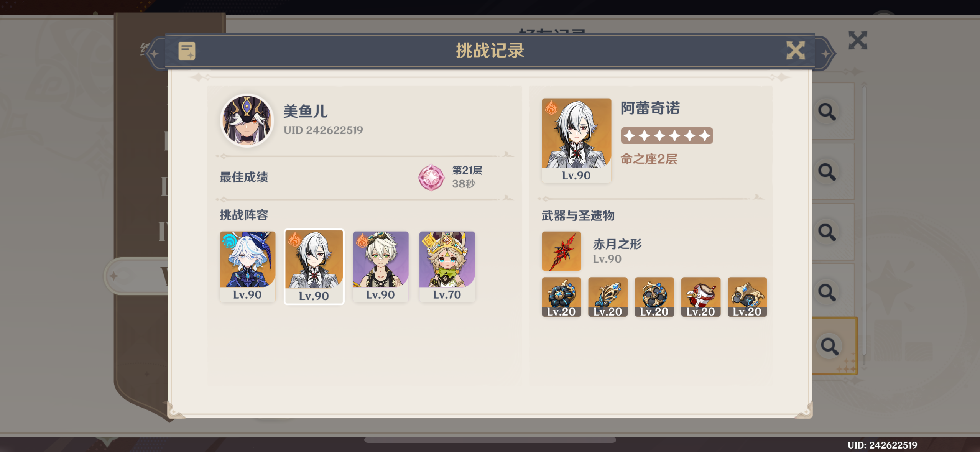Click the 赤月之形 weapon icon

(x=561, y=251)
